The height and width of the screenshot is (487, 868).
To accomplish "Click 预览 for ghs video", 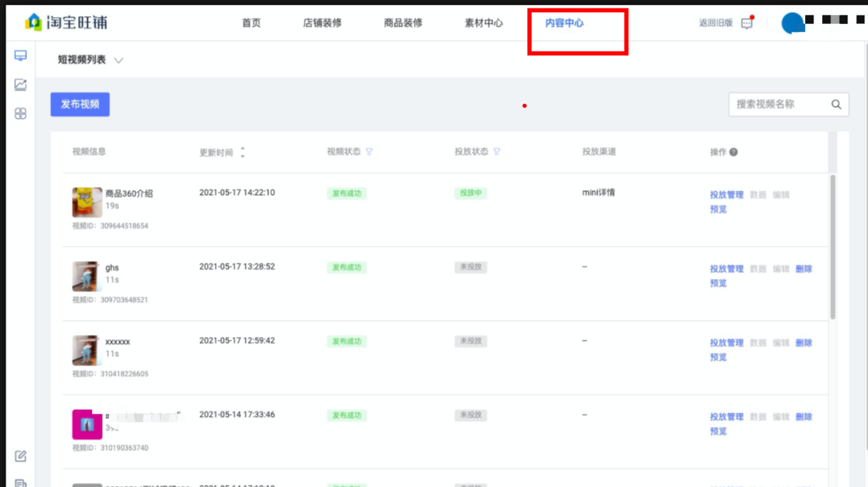I will click(x=718, y=283).
